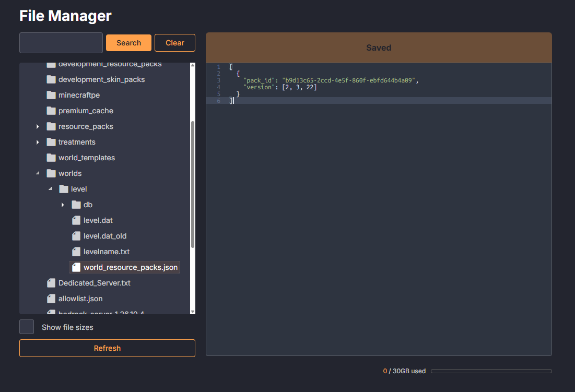The image size is (575, 392).
Task: Click the levelname.txt file icon
Action: click(x=76, y=252)
